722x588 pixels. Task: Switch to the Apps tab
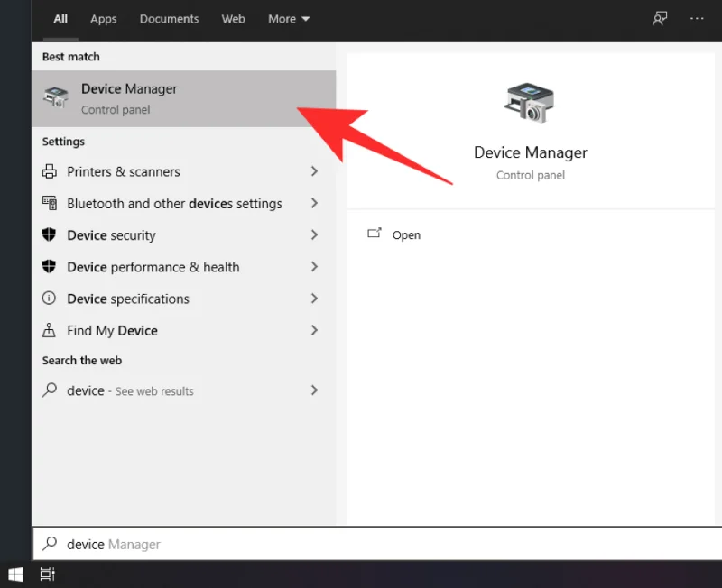point(104,19)
